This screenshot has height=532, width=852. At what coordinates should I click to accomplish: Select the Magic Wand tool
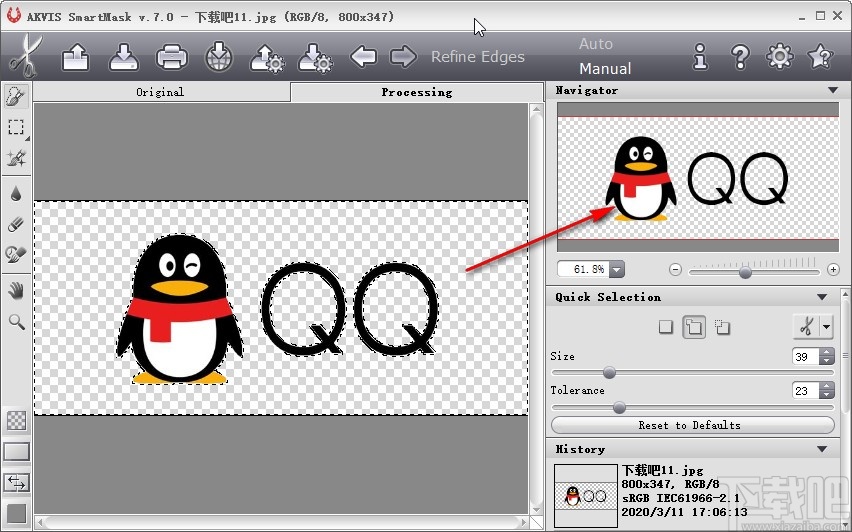(x=16, y=158)
